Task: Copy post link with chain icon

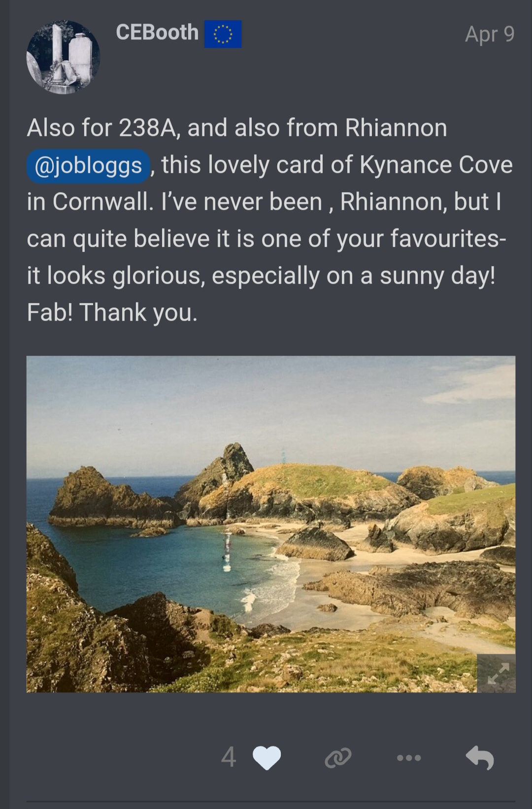Action: pos(338,758)
